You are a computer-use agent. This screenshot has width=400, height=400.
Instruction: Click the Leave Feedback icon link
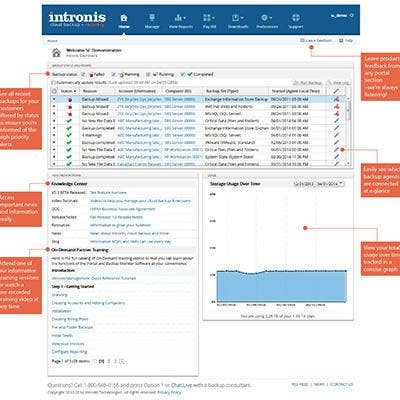pos(302,40)
